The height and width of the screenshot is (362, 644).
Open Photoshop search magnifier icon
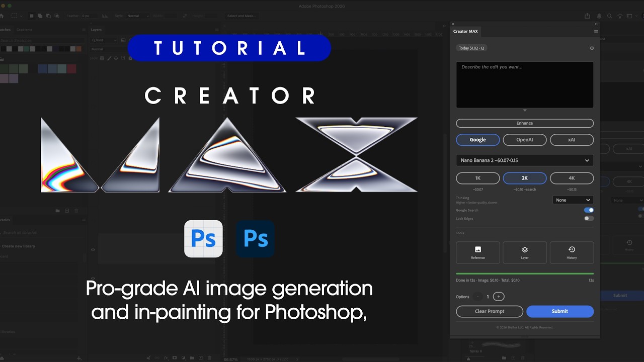point(609,16)
